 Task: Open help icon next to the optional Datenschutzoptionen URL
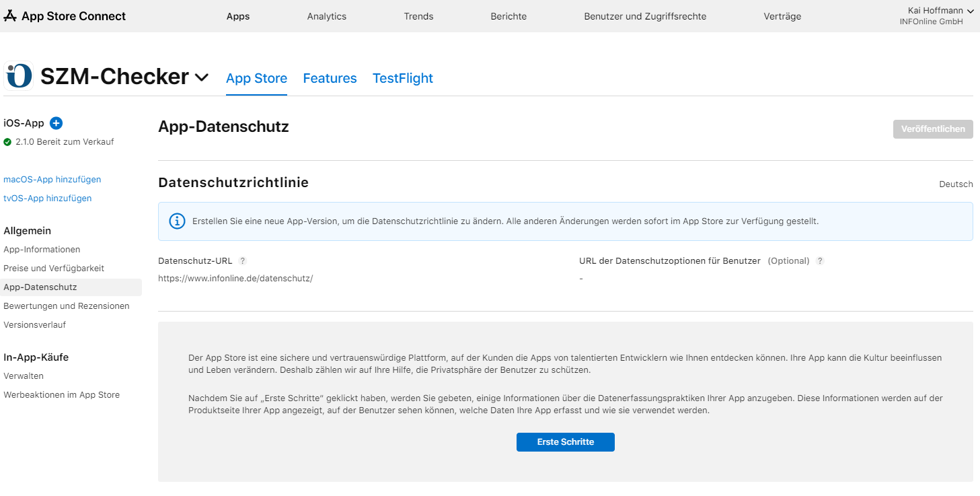coord(820,261)
